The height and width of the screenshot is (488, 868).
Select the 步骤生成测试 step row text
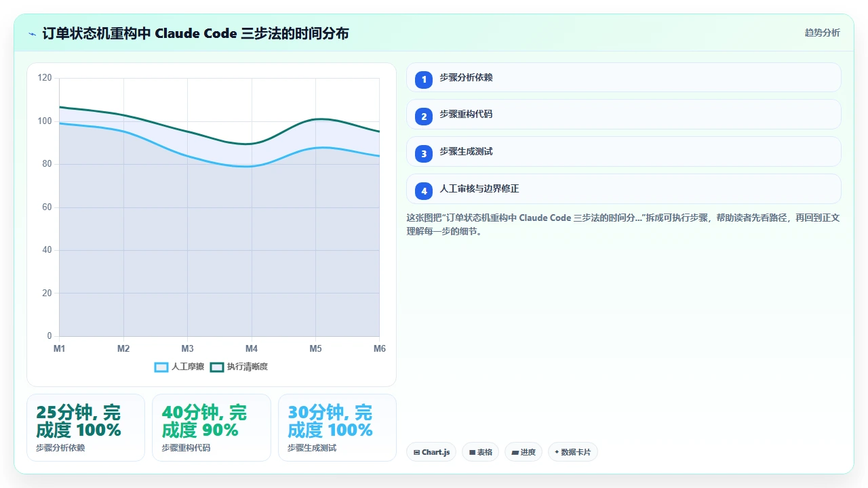pyautogui.click(x=466, y=151)
